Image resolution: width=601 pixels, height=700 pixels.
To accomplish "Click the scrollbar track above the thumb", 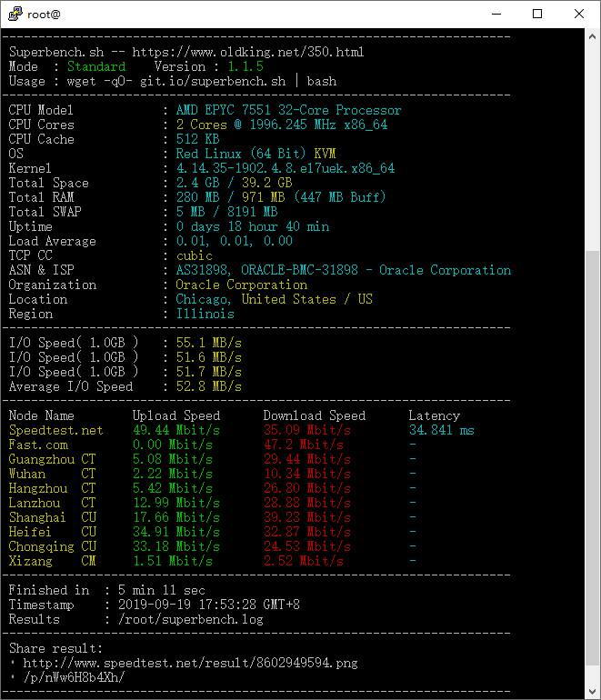I will coord(592,145).
